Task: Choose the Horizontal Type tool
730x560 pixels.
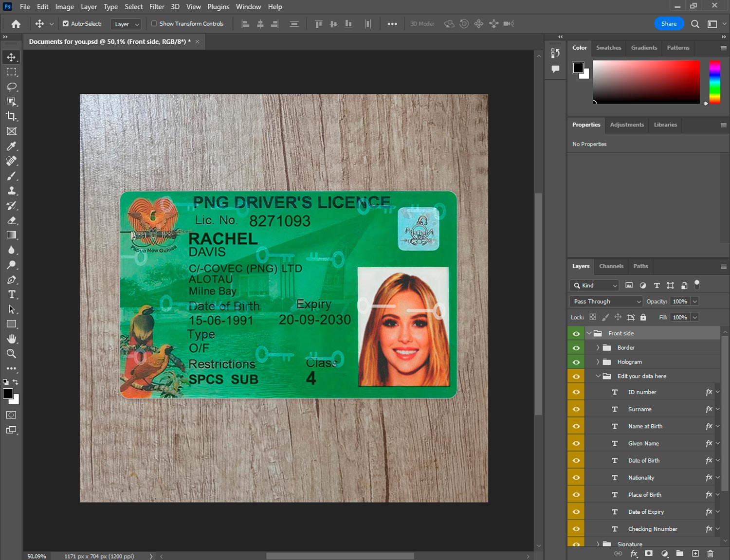Action: tap(12, 294)
